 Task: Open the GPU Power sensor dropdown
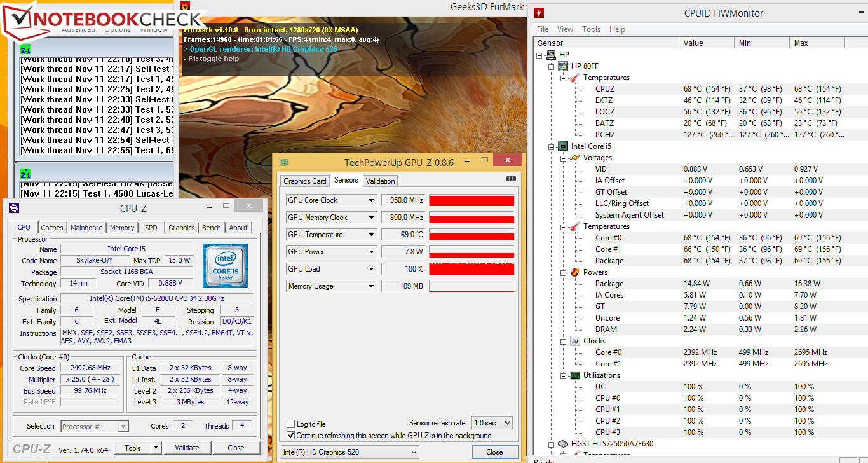click(372, 252)
